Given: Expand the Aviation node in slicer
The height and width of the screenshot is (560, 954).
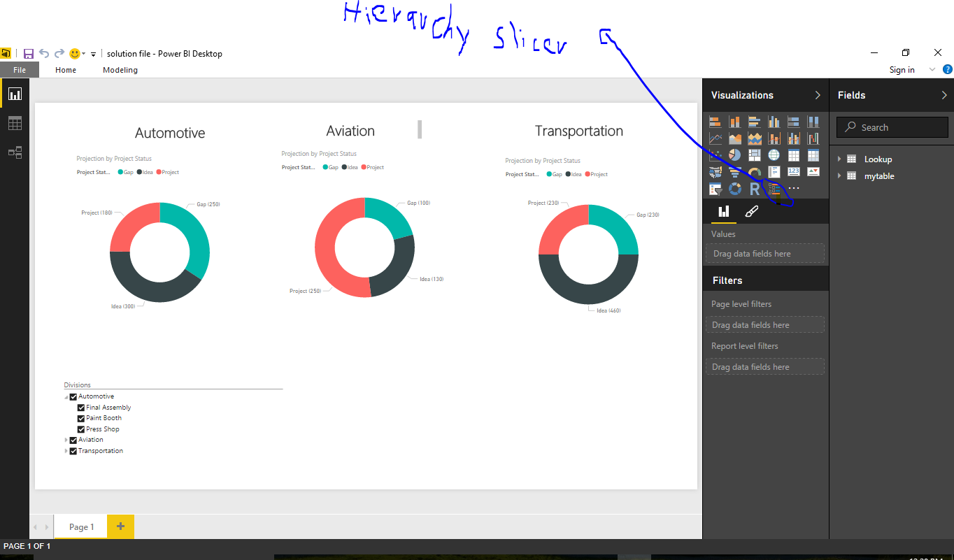Looking at the screenshot, I should (x=66, y=440).
